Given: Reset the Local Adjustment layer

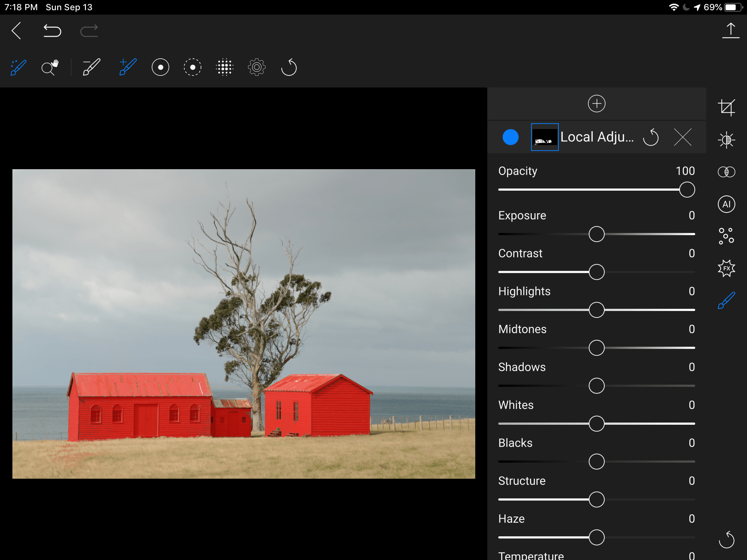Looking at the screenshot, I should coord(651,137).
